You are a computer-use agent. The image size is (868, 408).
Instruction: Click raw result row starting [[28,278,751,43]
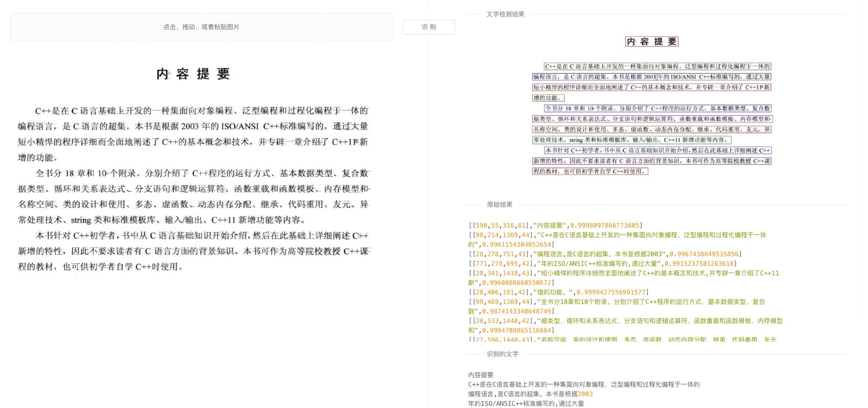coord(605,254)
